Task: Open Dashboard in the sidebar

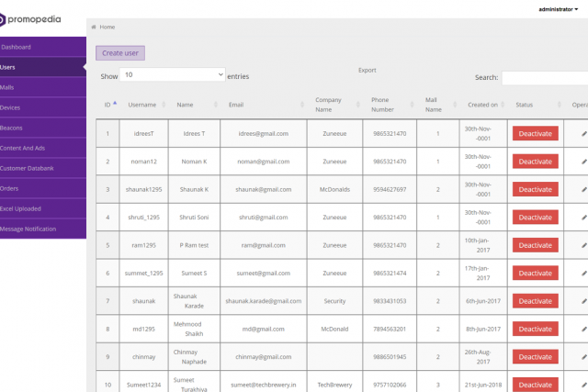Action: coord(43,47)
